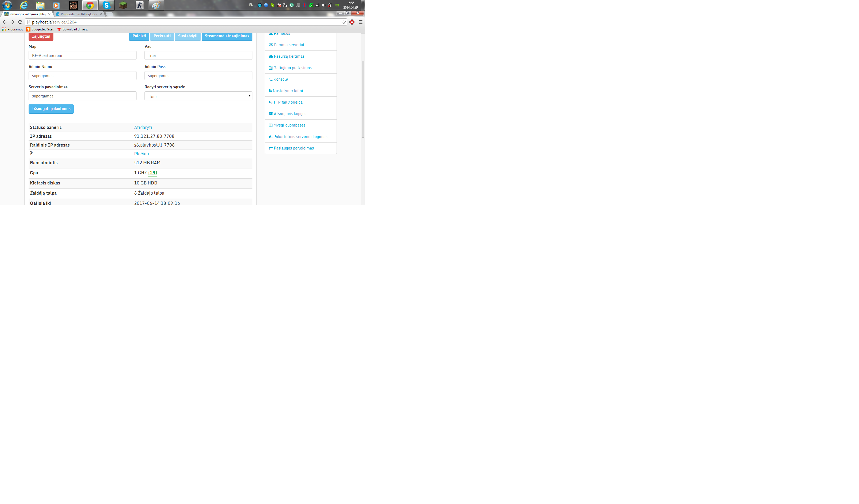This screenshot has width=859, height=504.
Task: Run Steamcmd atnaujinimas update
Action: pos(227,37)
